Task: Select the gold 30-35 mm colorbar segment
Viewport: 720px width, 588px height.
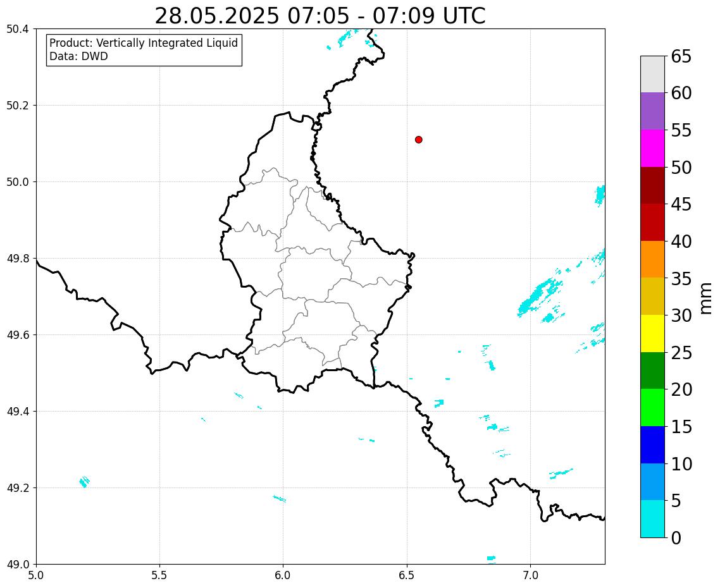Action: tap(652, 296)
